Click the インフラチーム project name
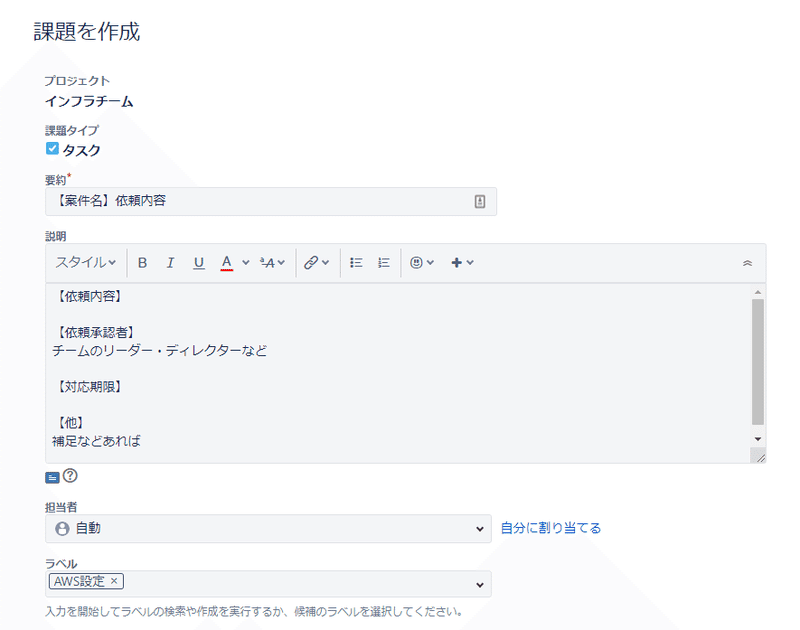Viewport: 800px width, 630px height. pyautogui.click(x=89, y=102)
